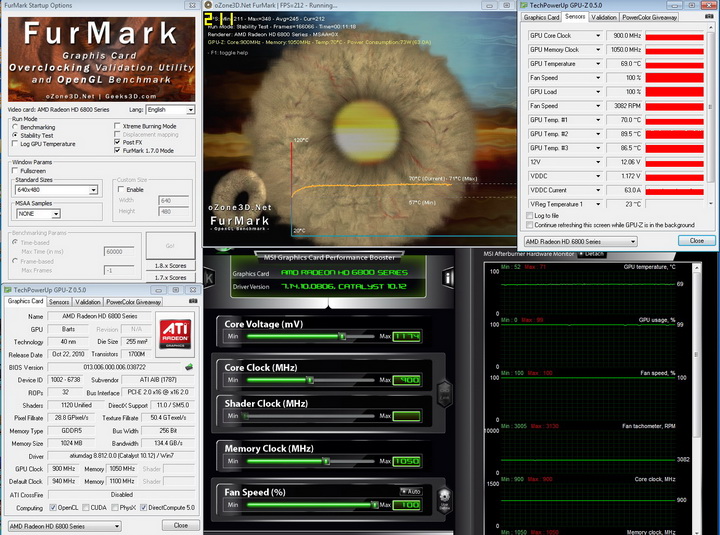Open the 1.7.x Scores button
Viewport: 720px width, 535px height.
tap(170, 277)
